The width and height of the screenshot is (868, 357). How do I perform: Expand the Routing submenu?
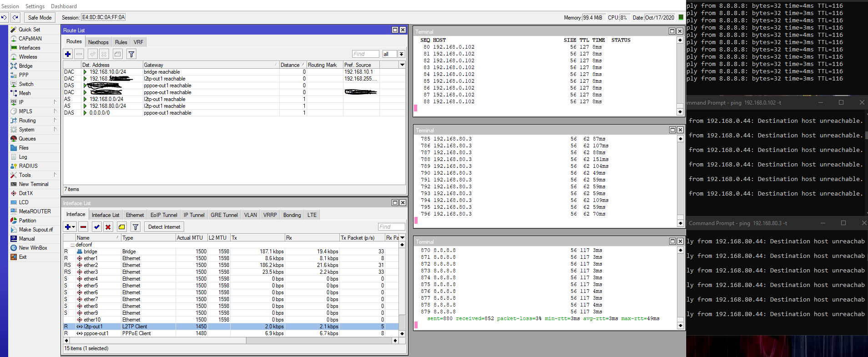55,121
